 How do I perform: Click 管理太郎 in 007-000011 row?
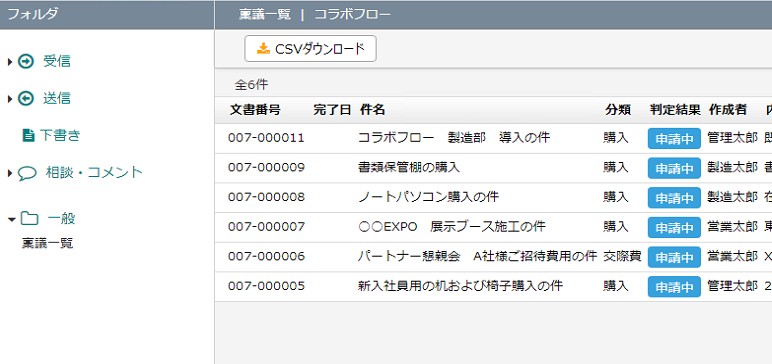tap(732, 138)
